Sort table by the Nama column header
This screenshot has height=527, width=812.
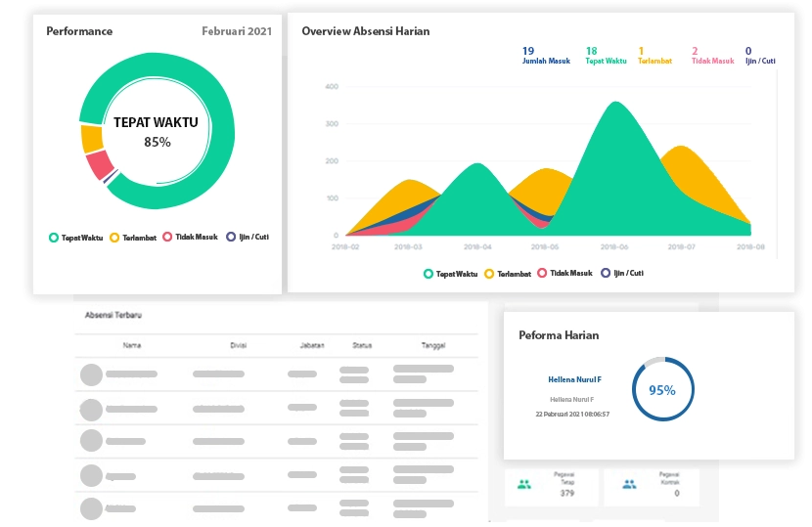(132, 345)
